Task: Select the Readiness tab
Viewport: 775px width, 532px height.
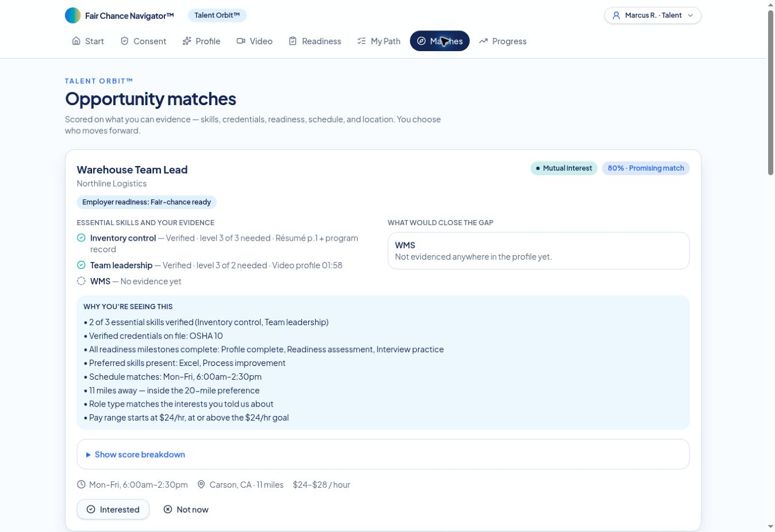Action: 315,41
